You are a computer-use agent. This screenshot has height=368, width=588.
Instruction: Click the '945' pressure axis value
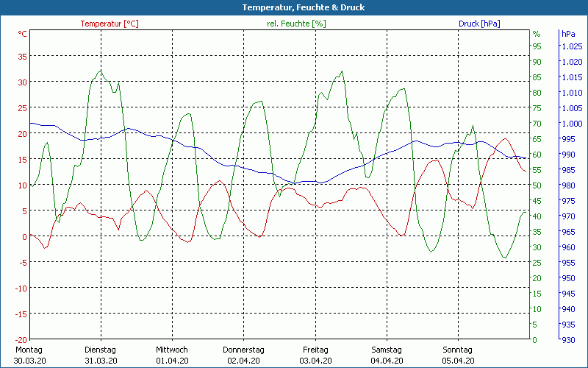(x=568, y=293)
